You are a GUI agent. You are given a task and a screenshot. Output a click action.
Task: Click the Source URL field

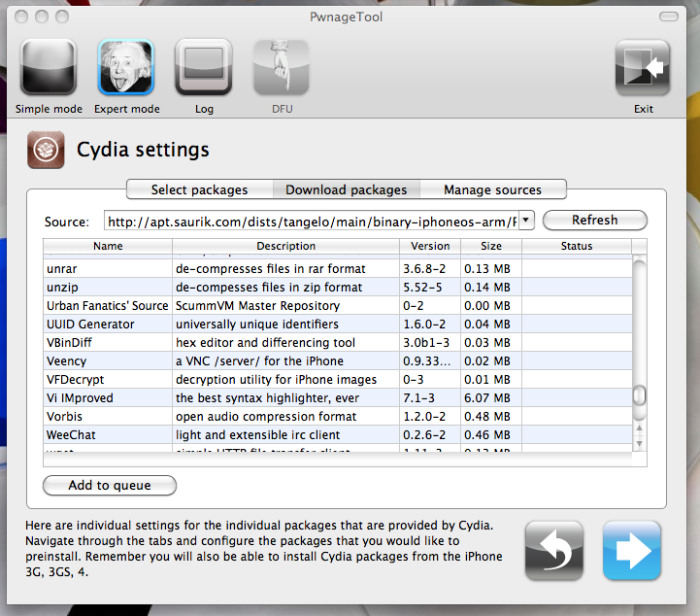coord(312,221)
